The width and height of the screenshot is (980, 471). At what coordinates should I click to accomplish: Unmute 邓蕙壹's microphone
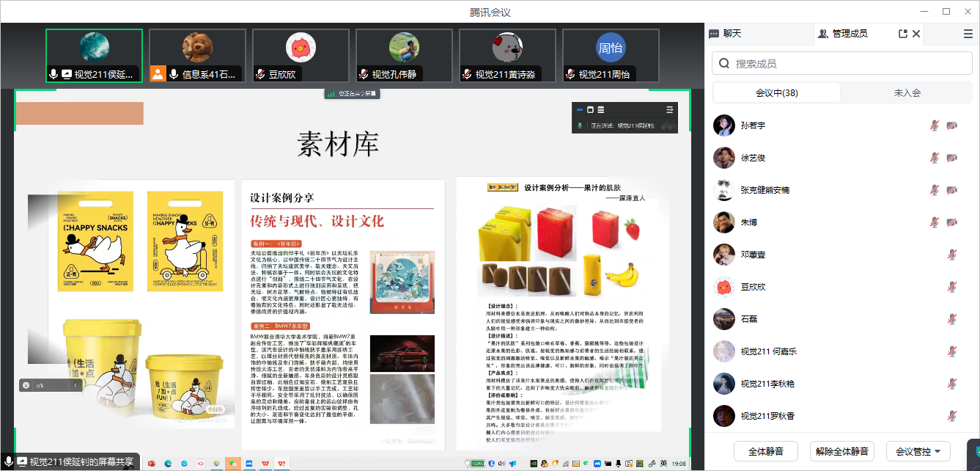click(x=951, y=255)
